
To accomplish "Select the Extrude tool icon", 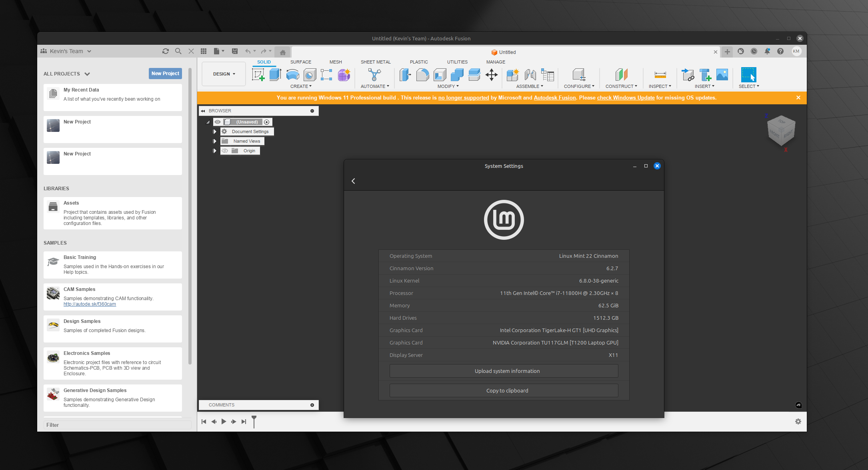I will pos(275,75).
